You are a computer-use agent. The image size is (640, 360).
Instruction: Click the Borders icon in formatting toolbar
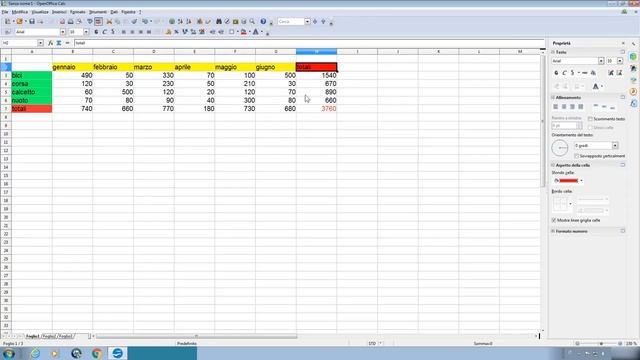[x=231, y=32]
